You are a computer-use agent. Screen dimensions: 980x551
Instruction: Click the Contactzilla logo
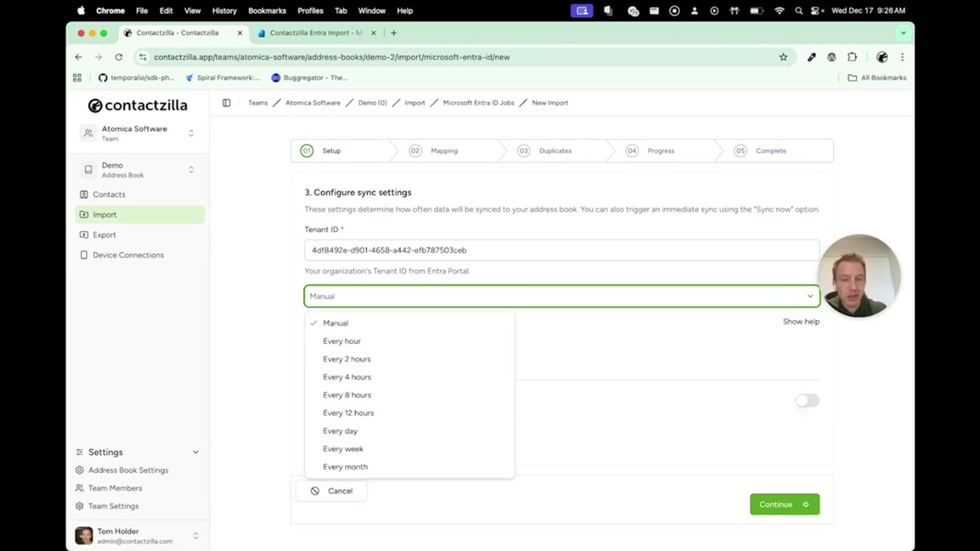[138, 105]
